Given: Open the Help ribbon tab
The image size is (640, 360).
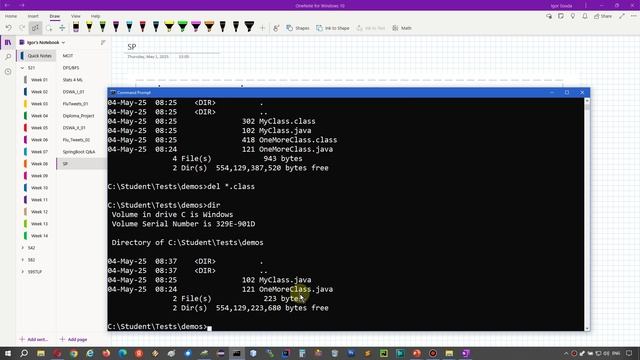Looking at the screenshot, I should pyautogui.click(x=96, y=16).
